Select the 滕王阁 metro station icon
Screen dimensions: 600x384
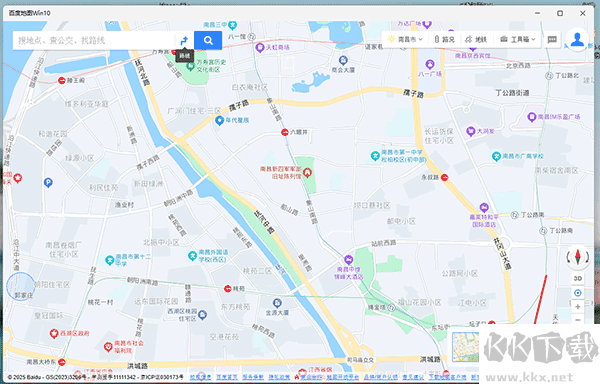(x=61, y=80)
